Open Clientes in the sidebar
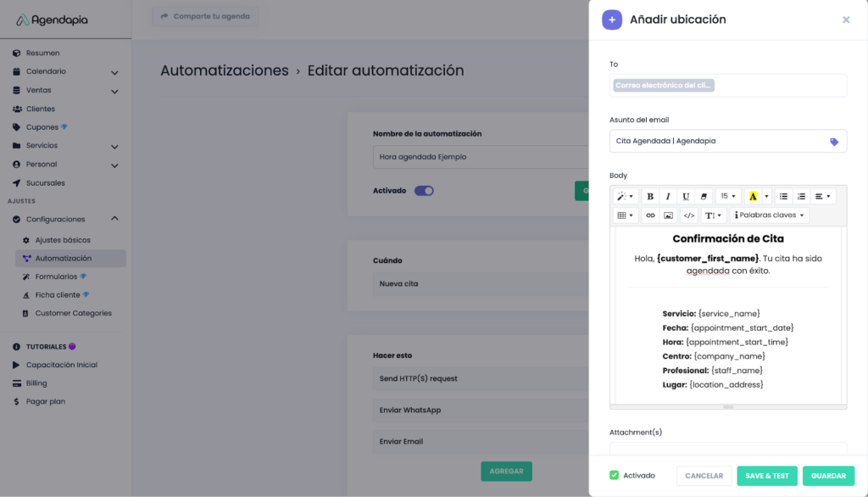 click(x=40, y=109)
